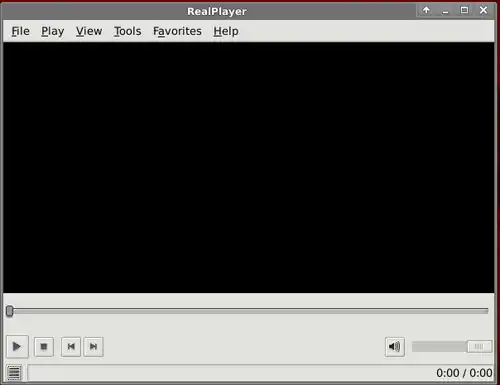Close the RealPlayer window

(483, 10)
